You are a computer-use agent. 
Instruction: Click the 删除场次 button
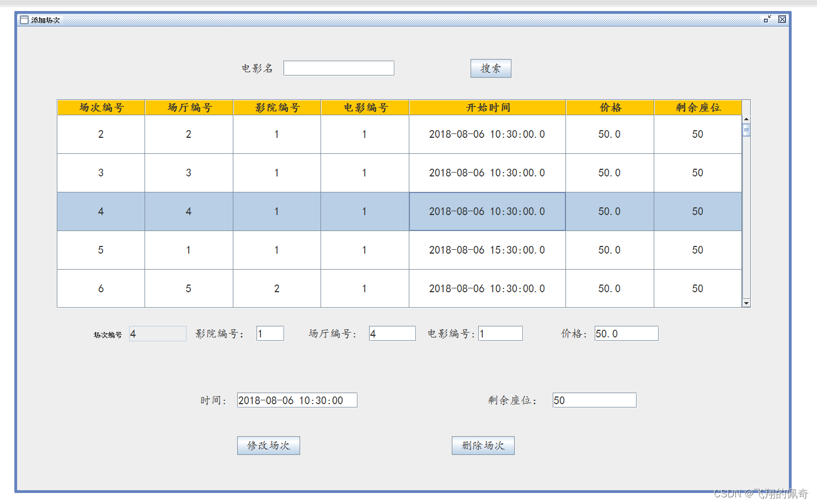click(x=483, y=446)
